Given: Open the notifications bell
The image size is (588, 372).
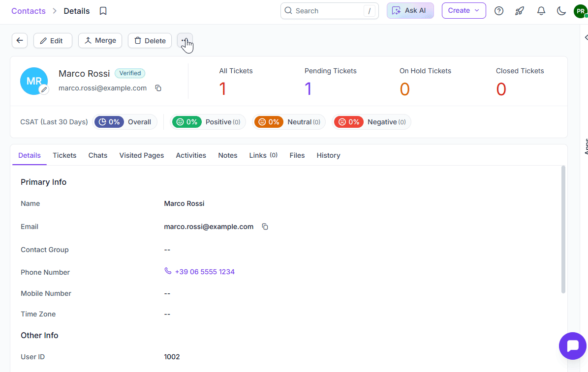Looking at the screenshot, I should (541, 11).
